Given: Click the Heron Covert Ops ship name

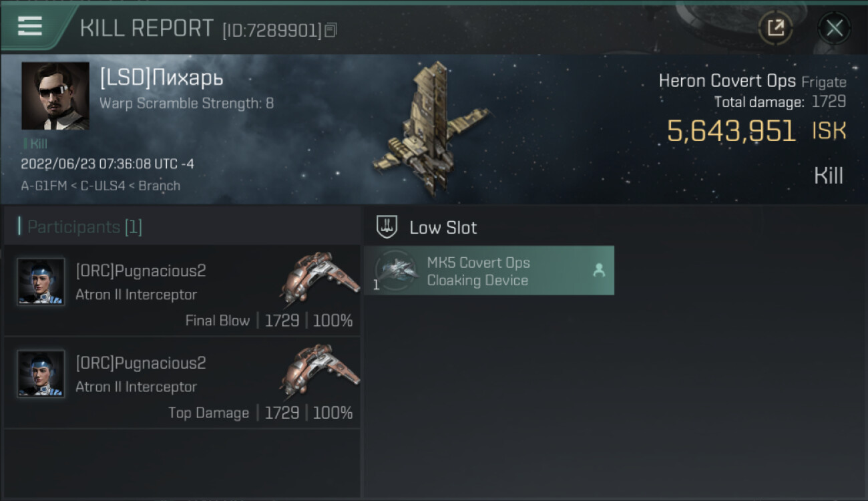Looking at the screenshot, I should 727,81.
